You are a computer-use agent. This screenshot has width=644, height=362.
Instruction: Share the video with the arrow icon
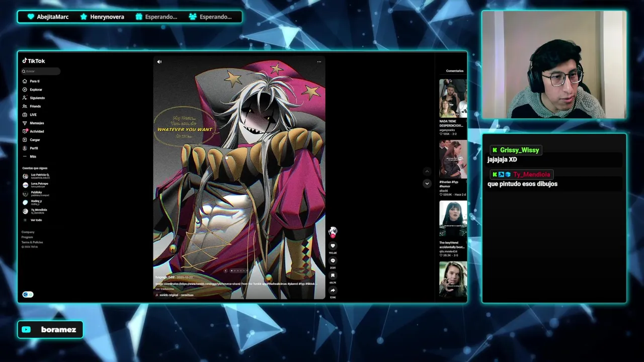333,290
